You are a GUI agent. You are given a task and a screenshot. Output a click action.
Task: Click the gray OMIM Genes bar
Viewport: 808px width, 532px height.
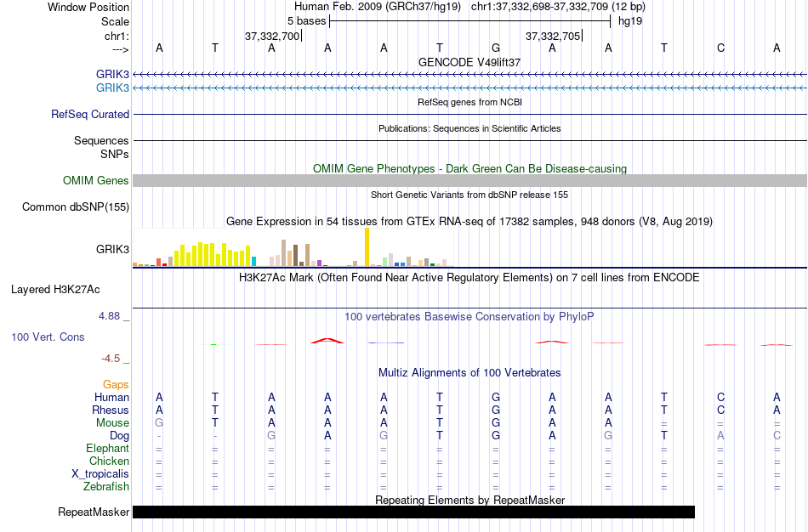coord(470,181)
